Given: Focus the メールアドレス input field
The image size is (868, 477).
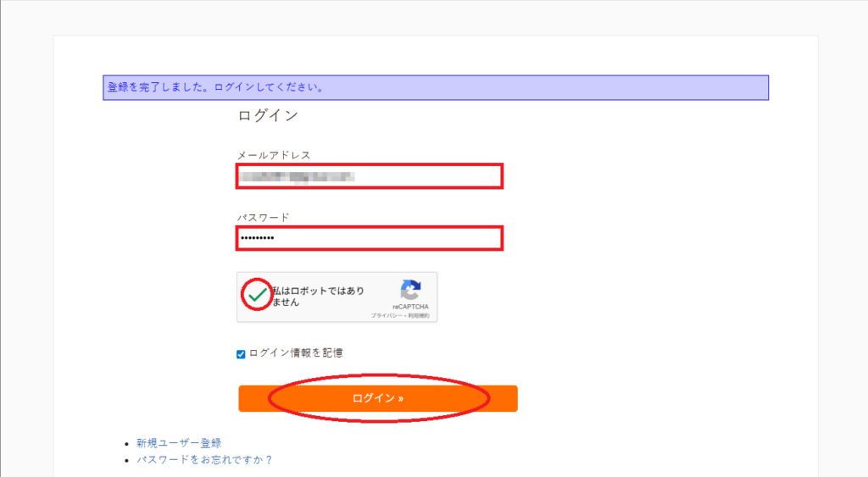Looking at the screenshot, I should tap(370, 176).
